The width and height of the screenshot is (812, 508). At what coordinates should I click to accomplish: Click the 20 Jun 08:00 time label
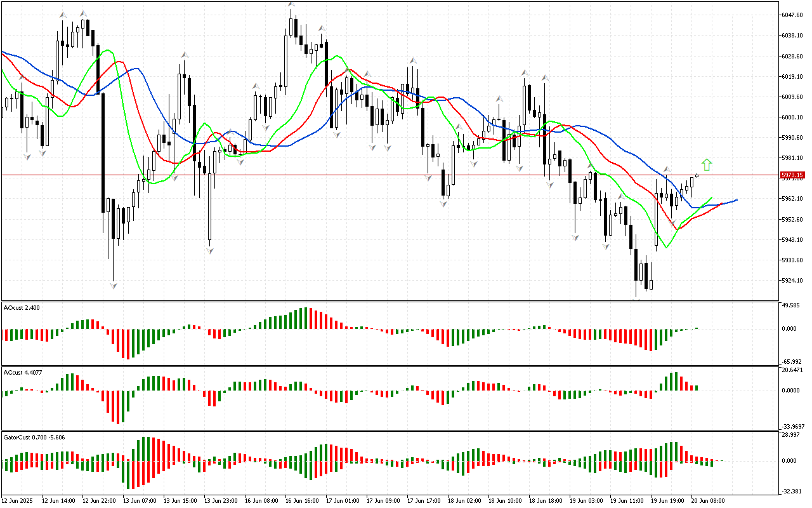point(707,501)
